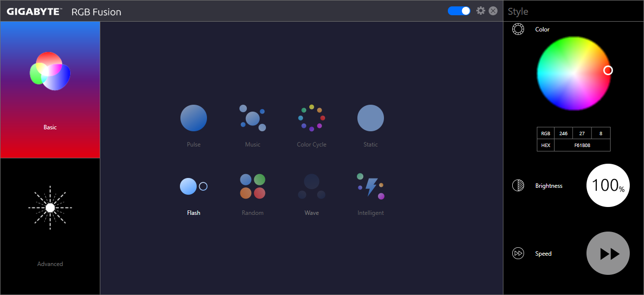Click the 100% Brightness circle button

click(608, 185)
